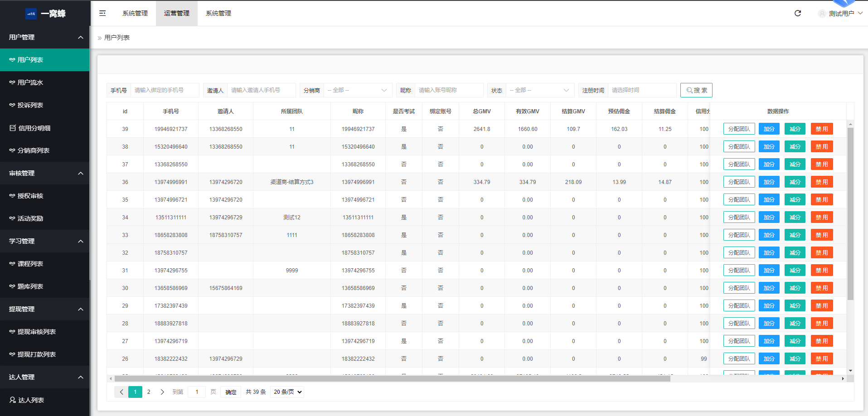
Task: Click the page refresh icon
Action: point(798,13)
